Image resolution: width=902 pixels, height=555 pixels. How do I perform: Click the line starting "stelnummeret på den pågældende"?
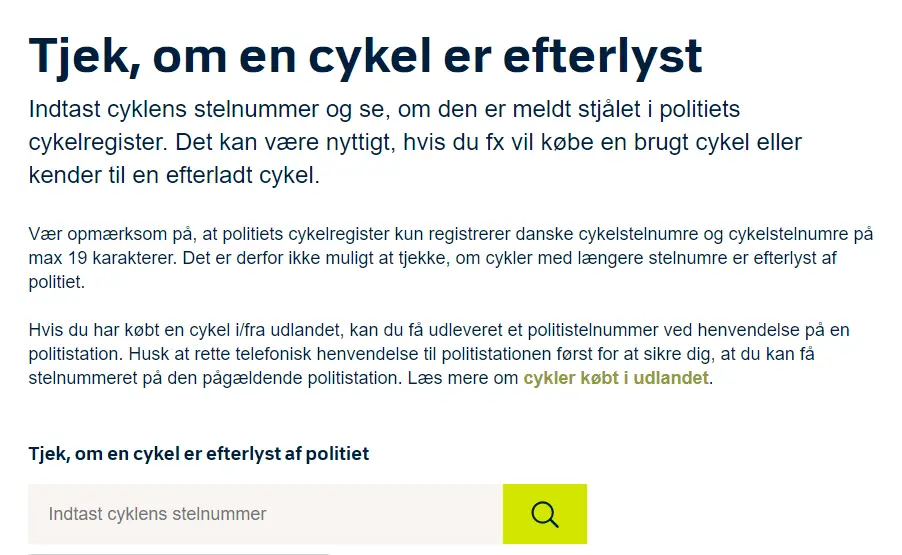370,378
